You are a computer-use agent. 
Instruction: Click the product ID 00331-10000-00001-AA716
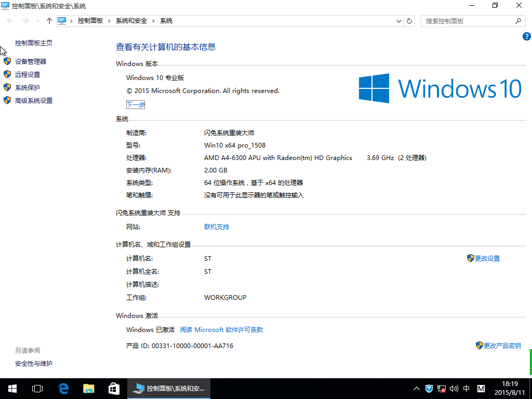(x=192, y=345)
